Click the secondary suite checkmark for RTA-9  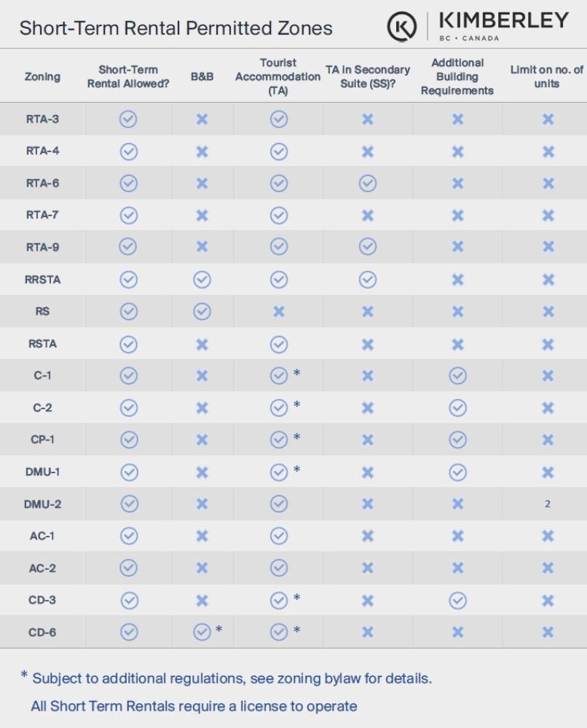click(x=368, y=248)
